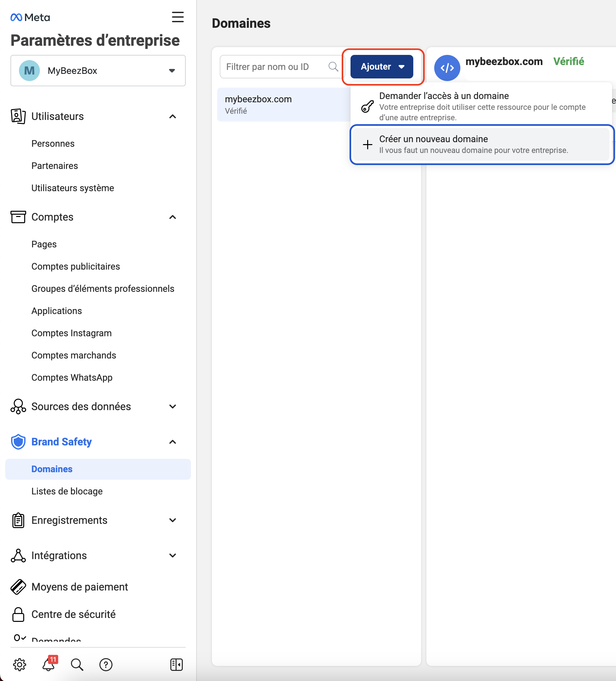Open Comptes marchands
Image resolution: width=616 pixels, height=681 pixels.
point(74,355)
